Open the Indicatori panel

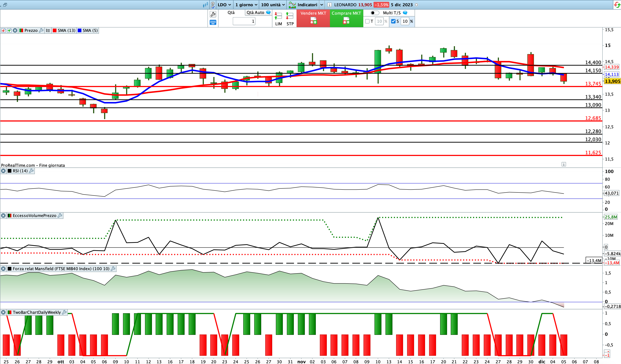(303, 5)
